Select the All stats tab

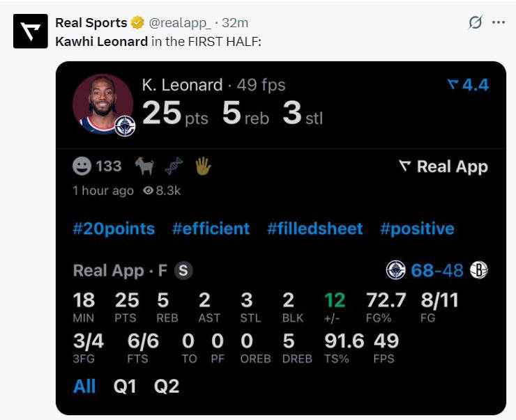click(84, 386)
